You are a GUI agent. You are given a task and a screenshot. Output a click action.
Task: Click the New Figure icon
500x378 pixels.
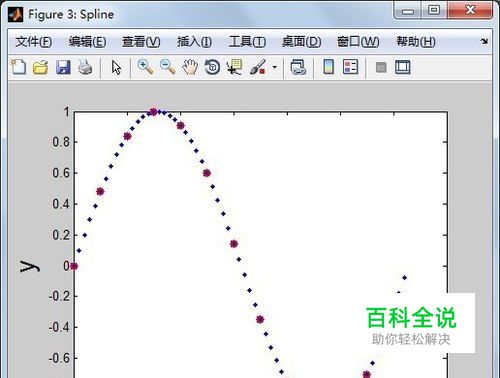click(19, 67)
